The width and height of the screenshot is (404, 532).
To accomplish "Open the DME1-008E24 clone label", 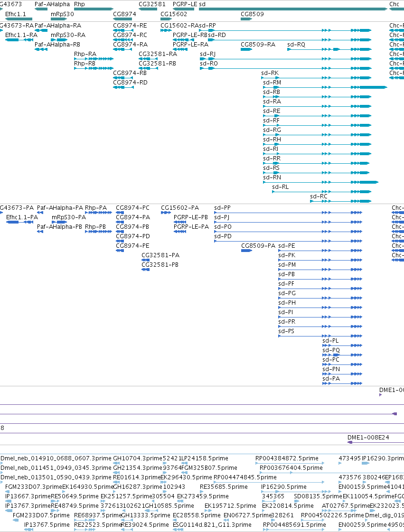I will pos(368,438).
